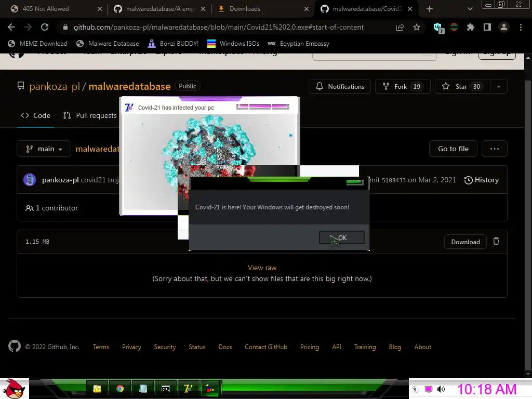
Task: Open the Malware Database bookmark
Action: click(x=108, y=44)
